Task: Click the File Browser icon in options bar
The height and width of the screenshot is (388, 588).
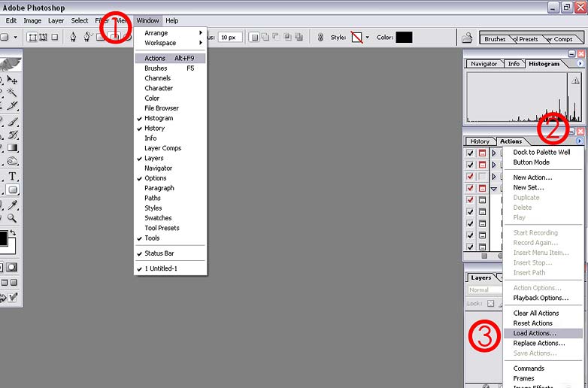Action: coord(467,37)
